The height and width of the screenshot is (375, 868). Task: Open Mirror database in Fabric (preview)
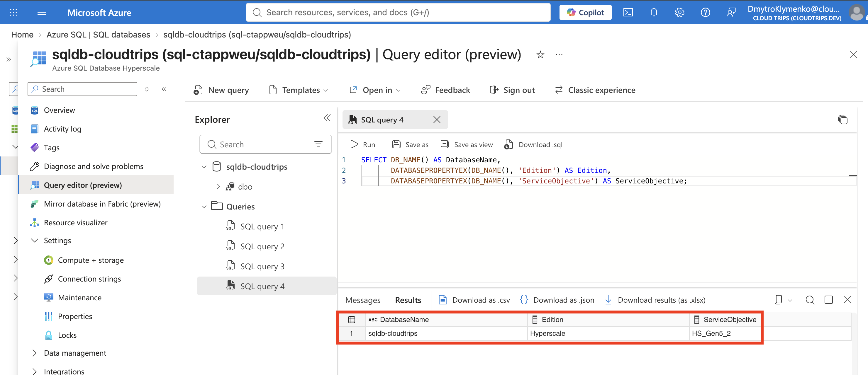click(102, 204)
